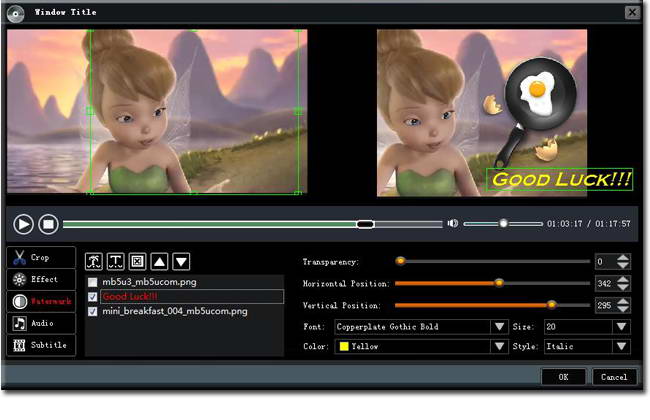Open the Font dropdown

pos(499,327)
